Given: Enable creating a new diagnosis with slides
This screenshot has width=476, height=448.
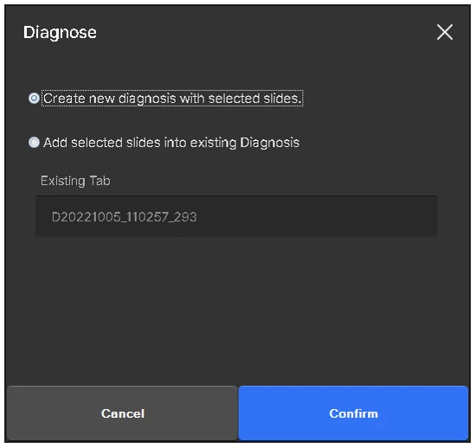Looking at the screenshot, I should [x=34, y=99].
